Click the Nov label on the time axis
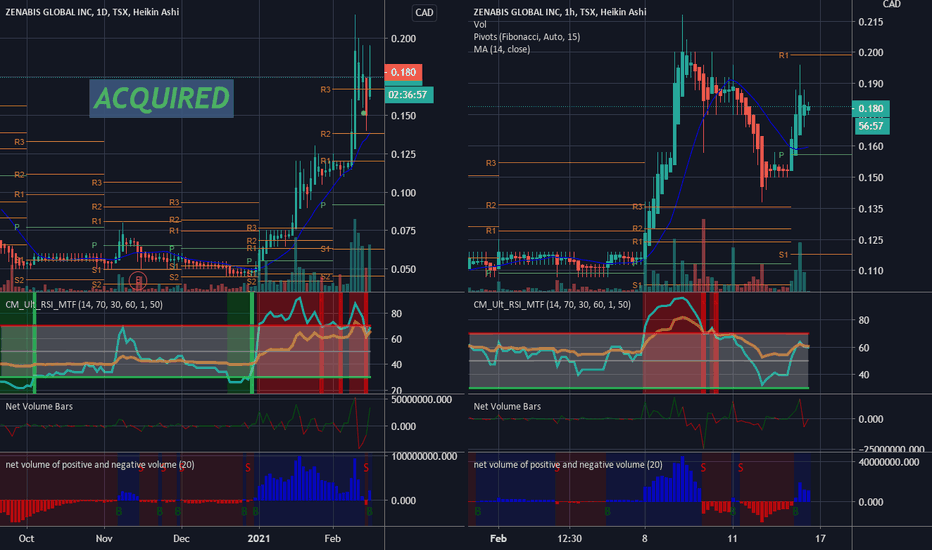The image size is (932, 550). pos(104,539)
